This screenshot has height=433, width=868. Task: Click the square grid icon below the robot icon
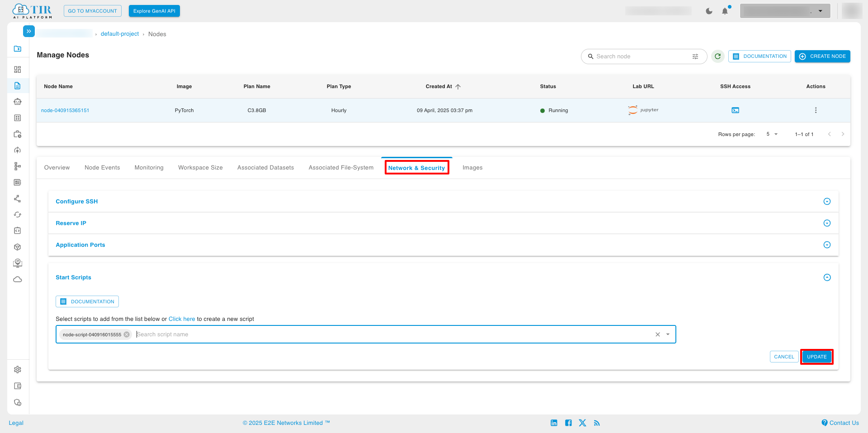(18, 118)
